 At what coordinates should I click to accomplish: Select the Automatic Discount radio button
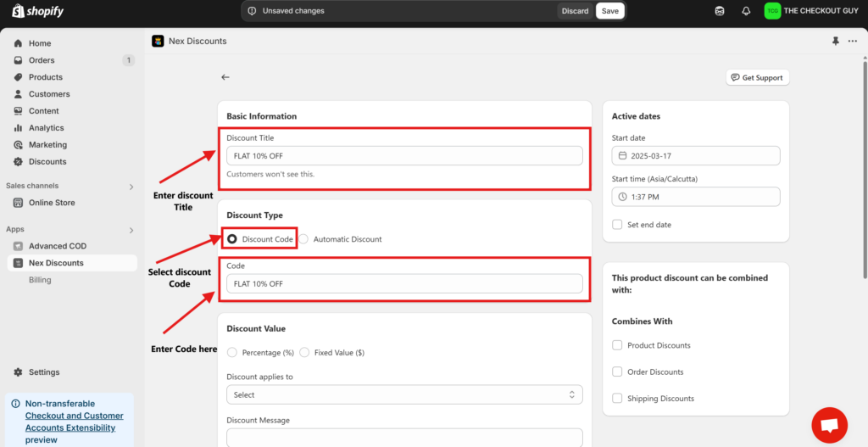coord(304,239)
